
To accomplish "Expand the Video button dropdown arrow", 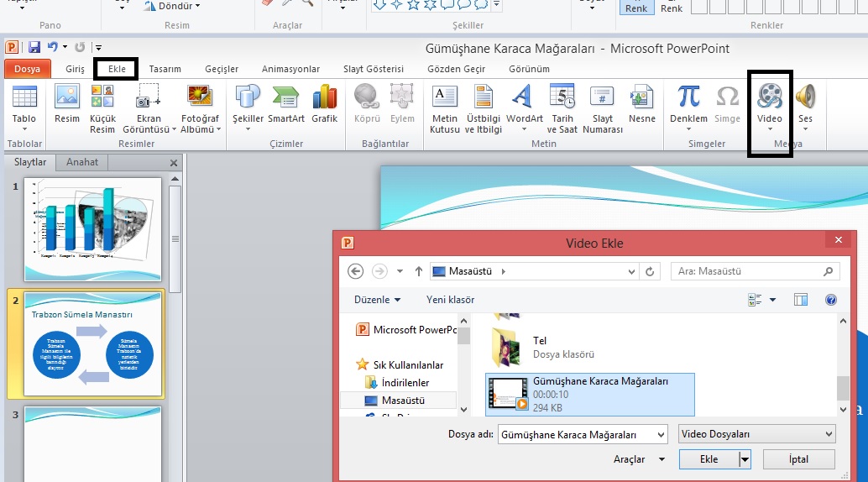I will [x=770, y=129].
